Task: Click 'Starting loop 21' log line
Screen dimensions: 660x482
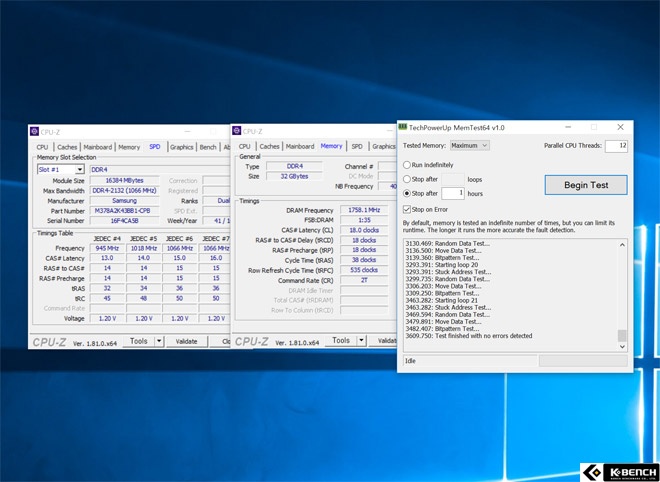Action: (x=442, y=301)
